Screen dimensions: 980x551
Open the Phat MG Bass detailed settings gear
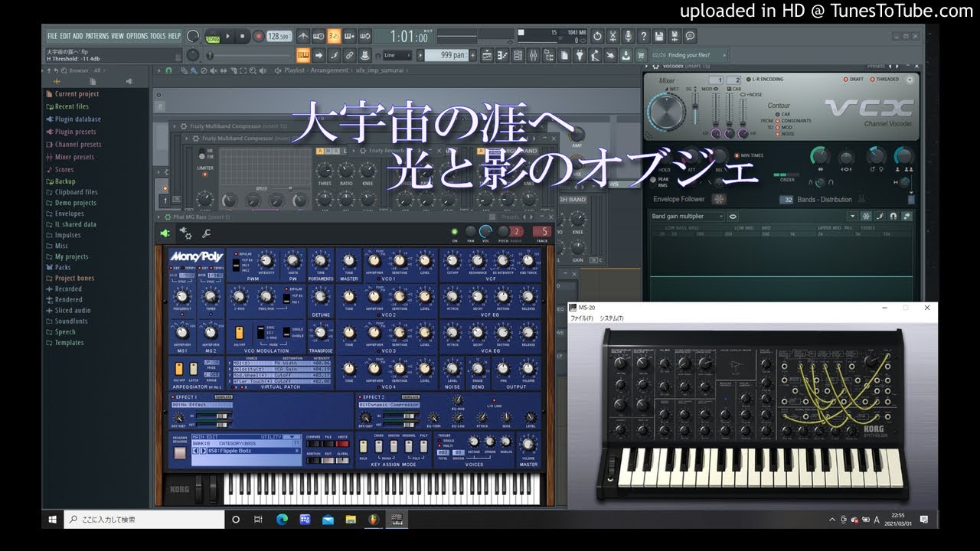(x=185, y=233)
